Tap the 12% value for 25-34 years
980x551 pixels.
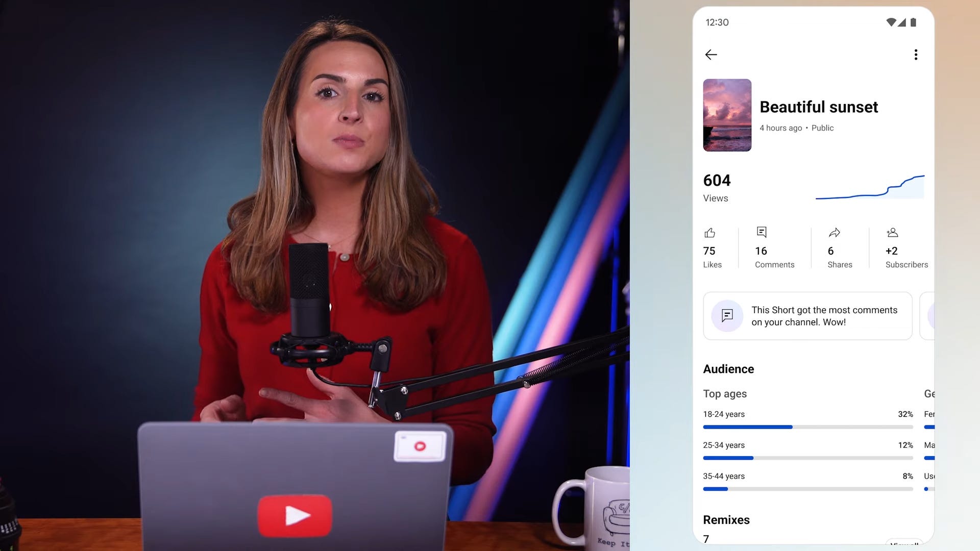(x=905, y=445)
